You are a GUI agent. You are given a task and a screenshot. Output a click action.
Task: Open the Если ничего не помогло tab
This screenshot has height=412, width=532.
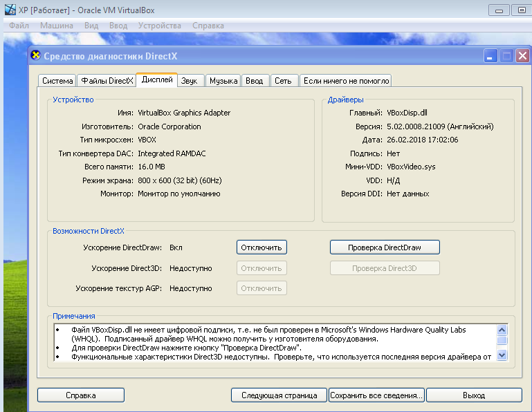click(347, 81)
